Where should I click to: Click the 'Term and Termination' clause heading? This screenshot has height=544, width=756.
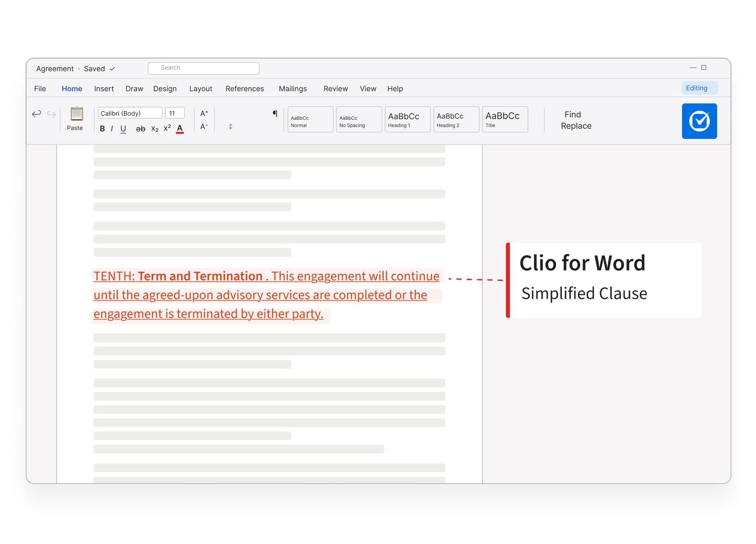200,276
